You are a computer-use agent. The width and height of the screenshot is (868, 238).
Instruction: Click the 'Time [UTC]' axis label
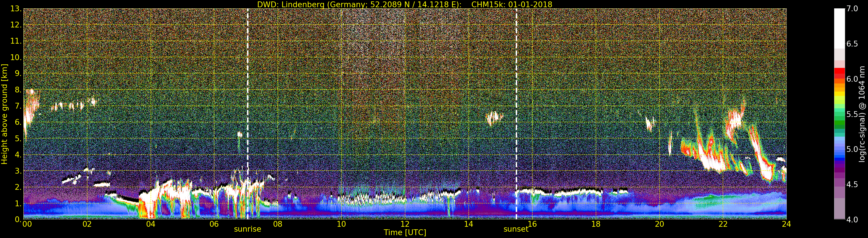tap(405, 232)
